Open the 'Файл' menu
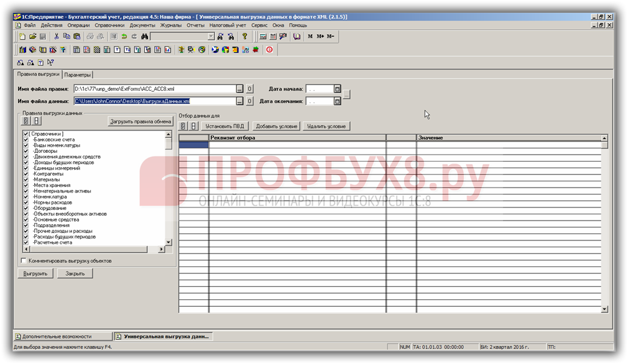628x364 pixels. click(30, 25)
